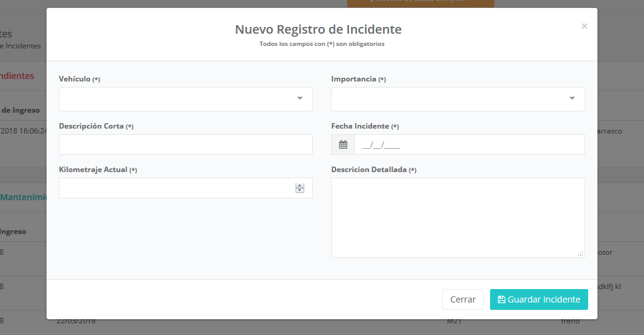The width and height of the screenshot is (644, 335).
Task: Expand the Importancia dropdown list
Action: [x=458, y=99]
